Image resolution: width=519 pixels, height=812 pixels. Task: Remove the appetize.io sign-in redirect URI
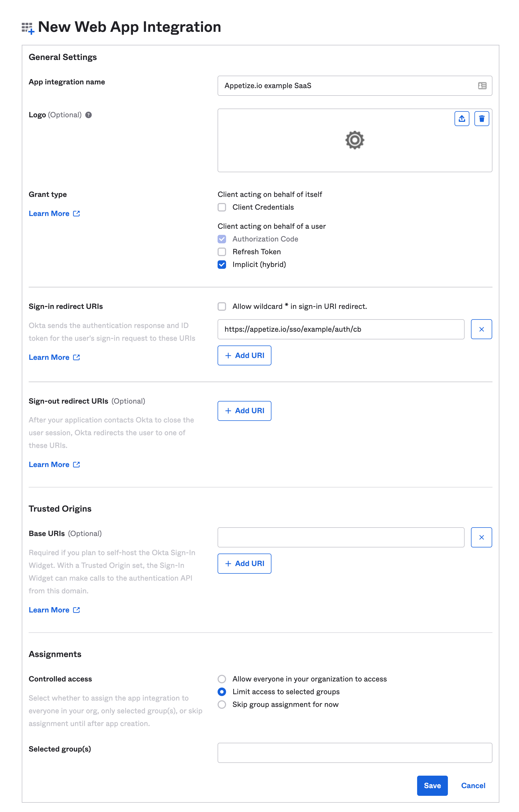(x=481, y=329)
